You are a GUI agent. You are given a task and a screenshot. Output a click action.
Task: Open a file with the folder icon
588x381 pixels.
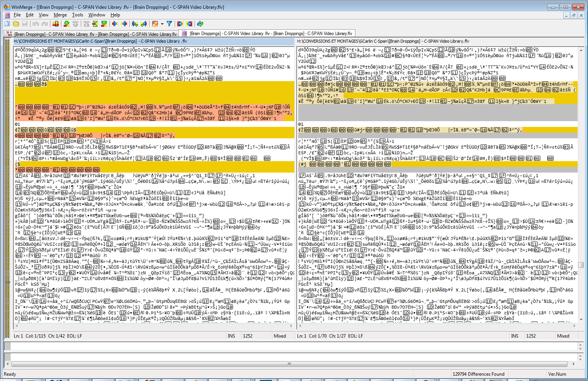(16, 24)
